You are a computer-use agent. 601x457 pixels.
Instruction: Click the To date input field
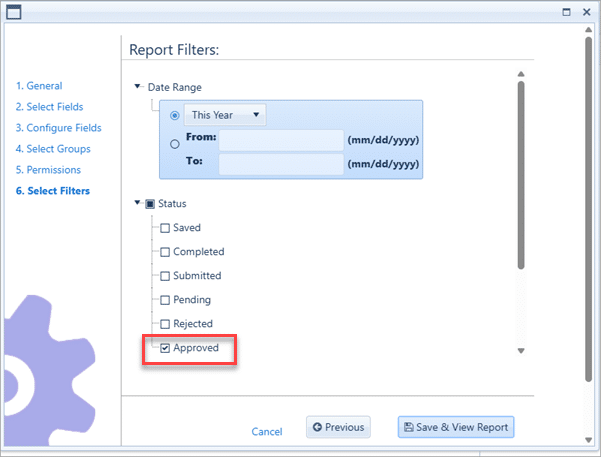pos(281,164)
